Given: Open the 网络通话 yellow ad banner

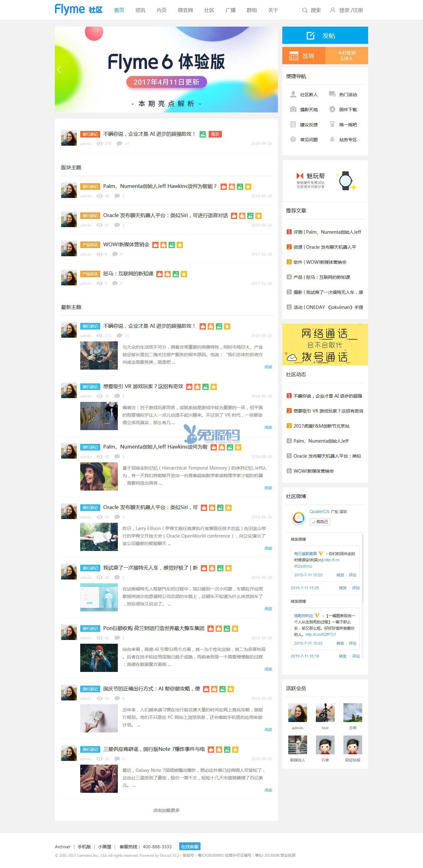Looking at the screenshot, I should tap(325, 344).
